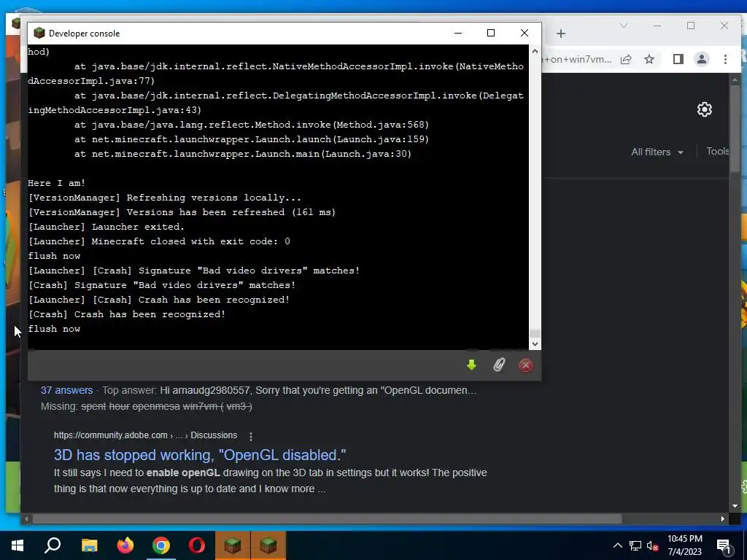Click Chrome horizontal scrollbar right arrow

point(723,518)
